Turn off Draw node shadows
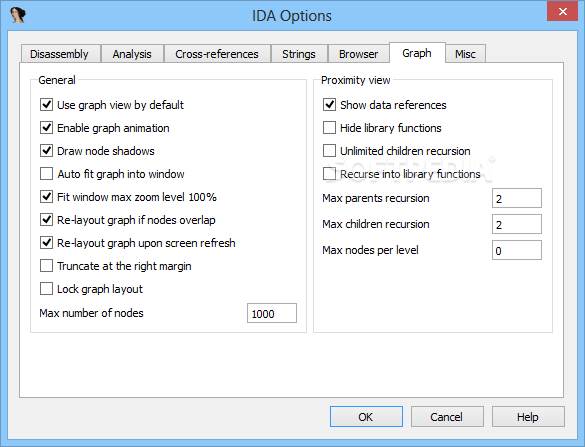 [46, 151]
